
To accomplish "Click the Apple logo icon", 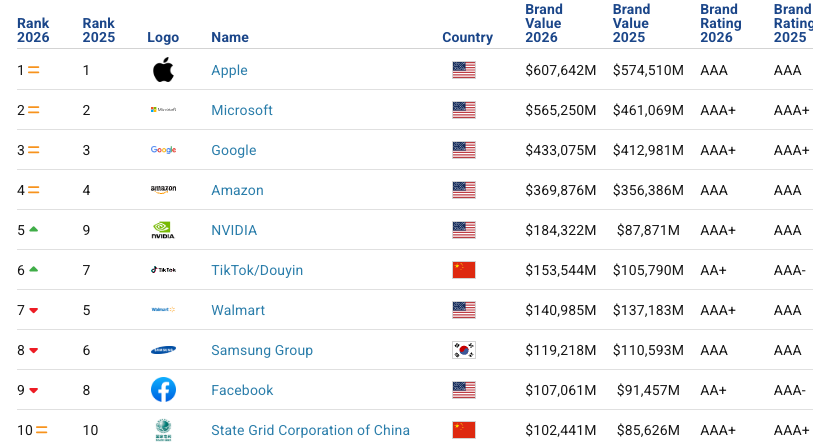I will click(163, 70).
